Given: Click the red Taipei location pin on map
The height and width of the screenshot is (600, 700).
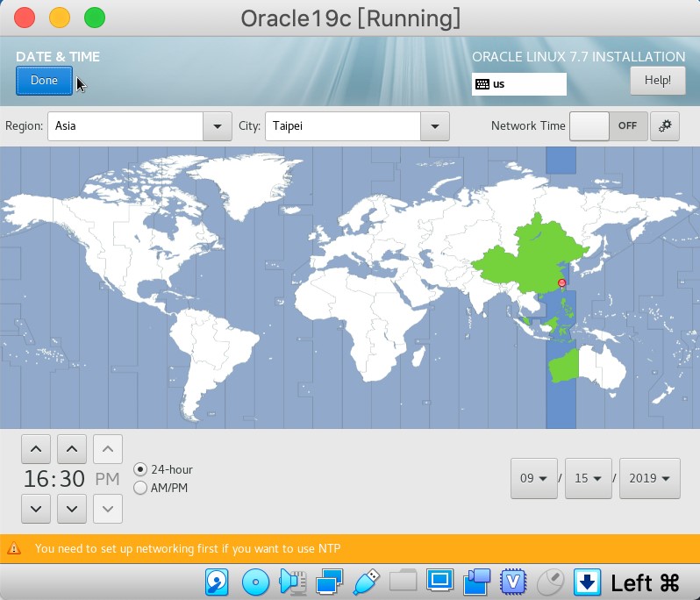Looking at the screenshot, I should (562, 283).
